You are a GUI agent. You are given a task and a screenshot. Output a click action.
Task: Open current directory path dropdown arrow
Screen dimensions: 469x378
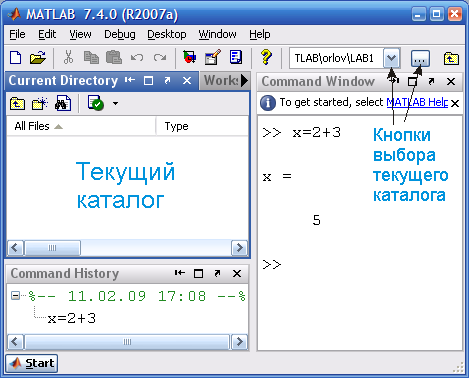392,59
